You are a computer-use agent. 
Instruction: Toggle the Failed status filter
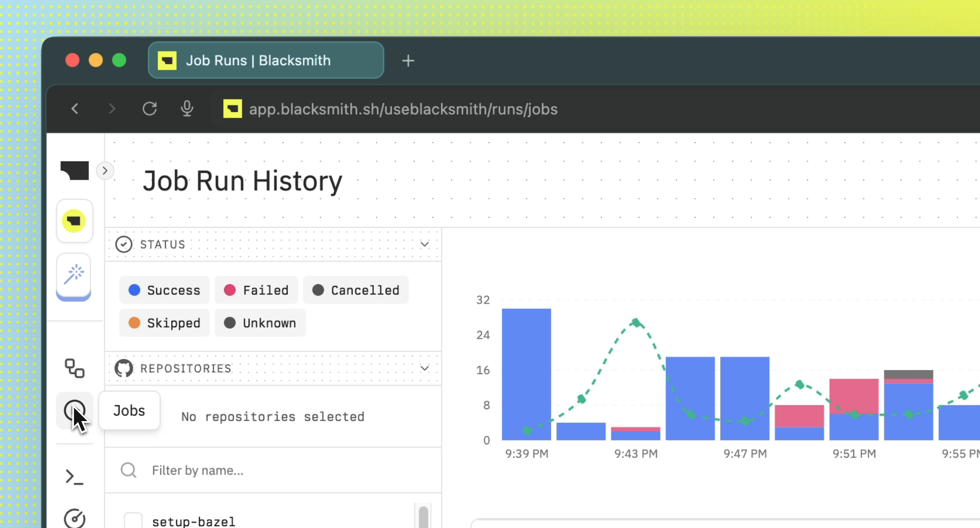pyautogui.click(x=256, y=290)
